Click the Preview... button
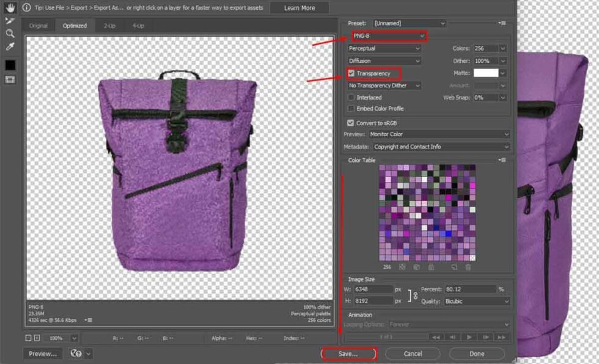This screenshot has height=364, width=599. click(x=43, y=354)
